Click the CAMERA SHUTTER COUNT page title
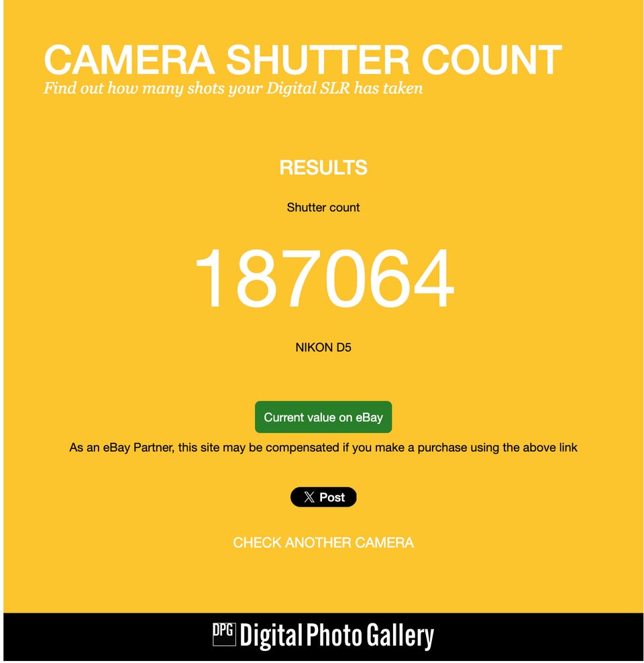The width and height of the screenshot is (644, 663). coord(303,60)
